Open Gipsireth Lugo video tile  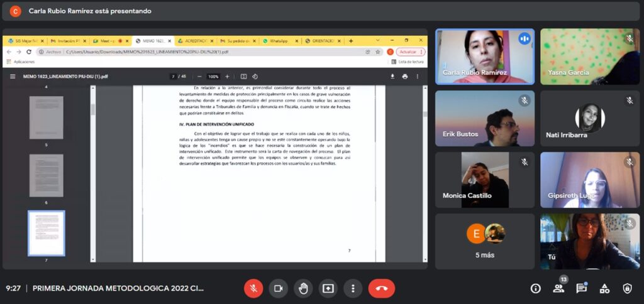tap(589, 180)
